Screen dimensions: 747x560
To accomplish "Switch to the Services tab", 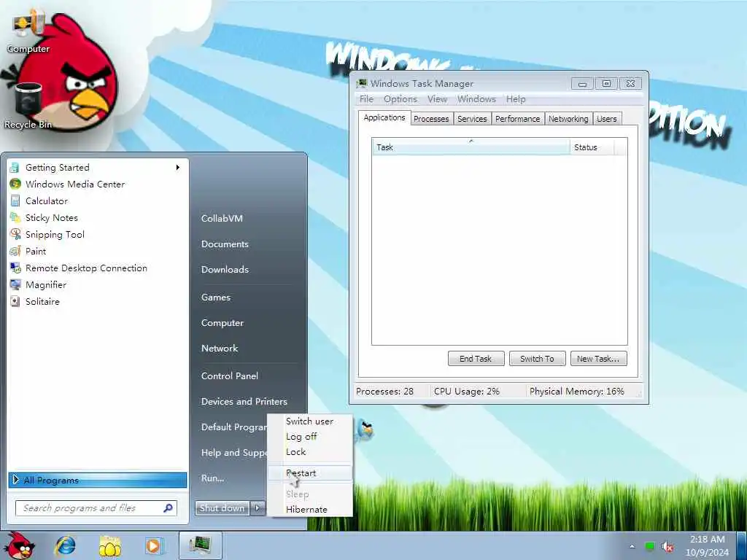I will pyautogui.click(x=472, y=119).
